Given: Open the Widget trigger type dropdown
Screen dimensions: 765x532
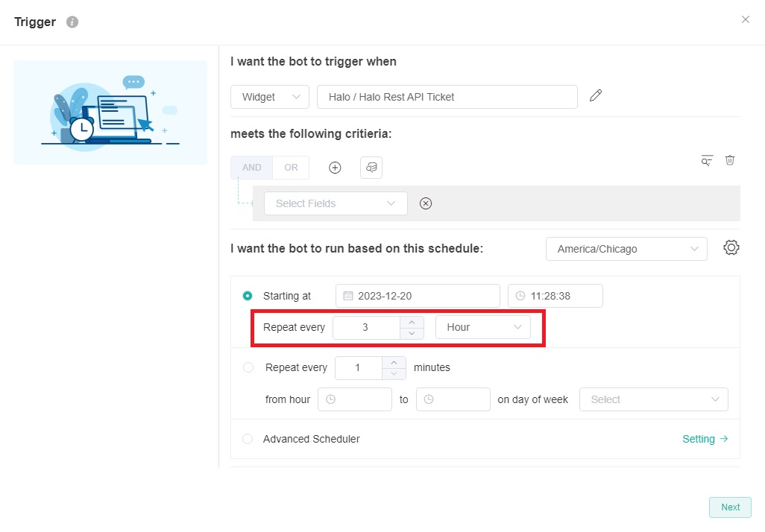Looking at the screenshot, I should [269, 97].
